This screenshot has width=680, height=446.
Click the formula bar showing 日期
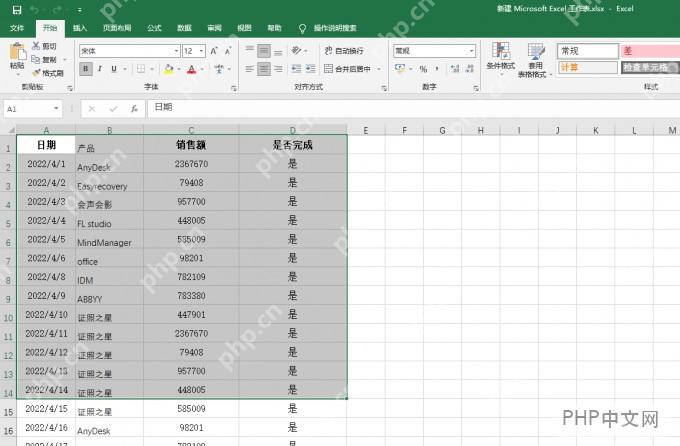pos(412,108)
